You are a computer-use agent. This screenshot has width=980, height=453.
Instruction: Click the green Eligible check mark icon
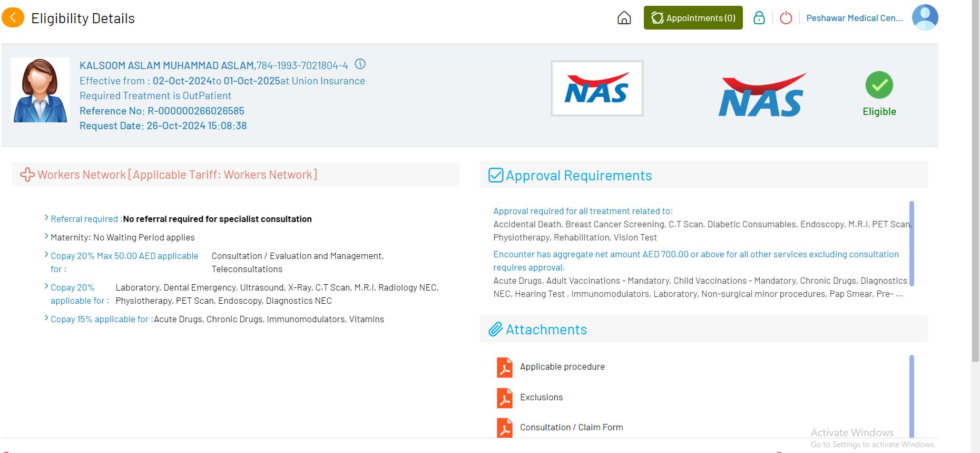879,85
